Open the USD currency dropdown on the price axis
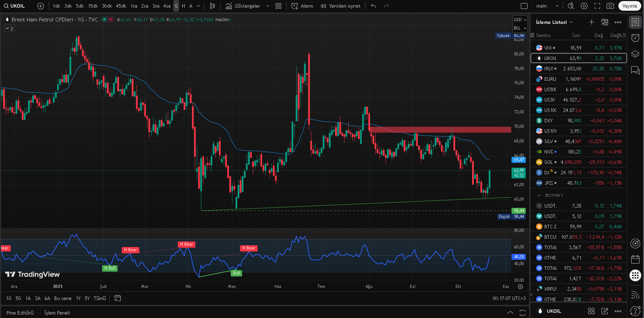The height and width of the screenshot is (318, 644). pos(519,20)
